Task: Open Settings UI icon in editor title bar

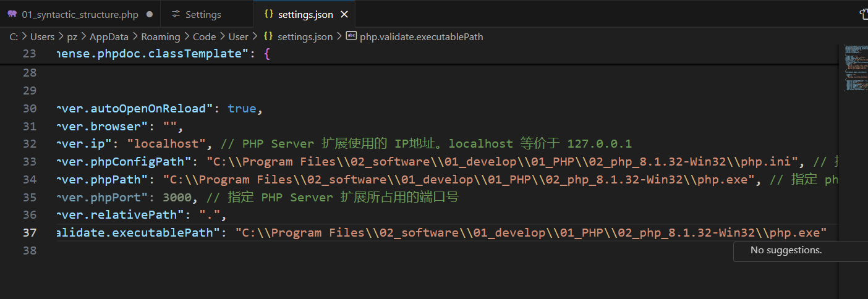Action: click(x=864, y=14)
